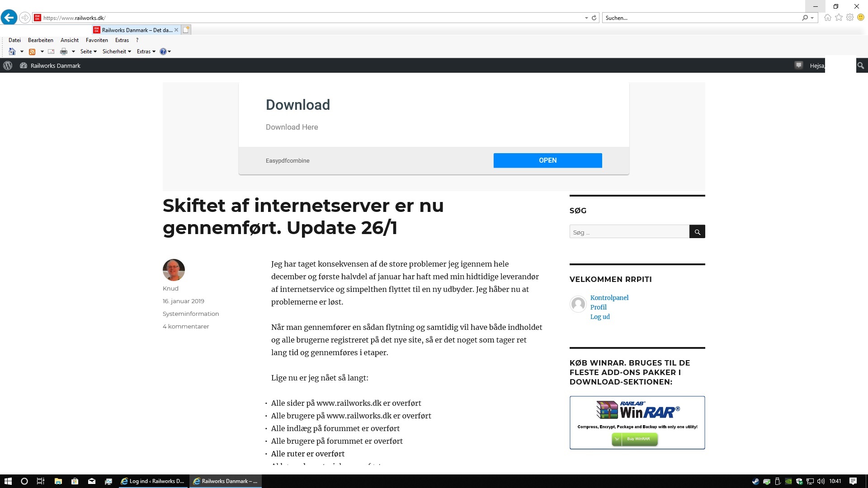Viewport: 868px width, 488px height.
Task: Expand the Sicherheit dropdown menu
Action: pos(116,52)
